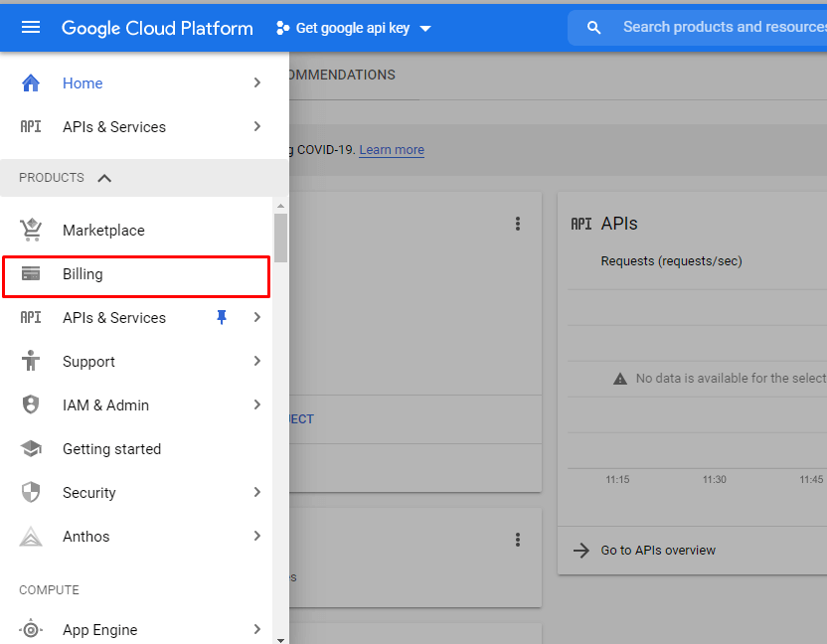Open Getting started menu item
827x644 pixels.
click(111, 449)
